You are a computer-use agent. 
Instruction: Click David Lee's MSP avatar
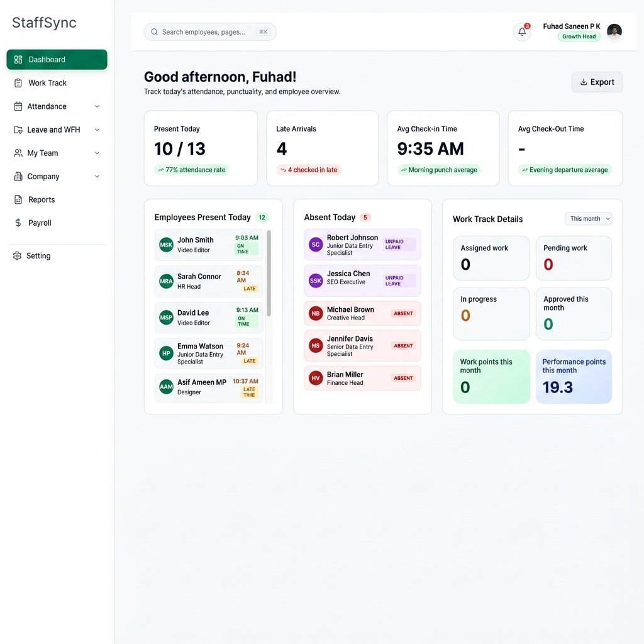click(166, 318)
